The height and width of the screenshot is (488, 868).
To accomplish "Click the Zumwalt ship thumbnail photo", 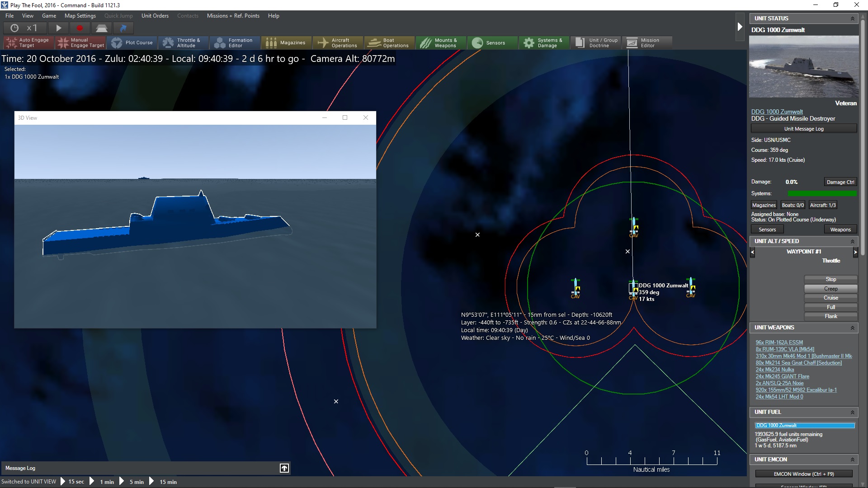I will [804, 66].
